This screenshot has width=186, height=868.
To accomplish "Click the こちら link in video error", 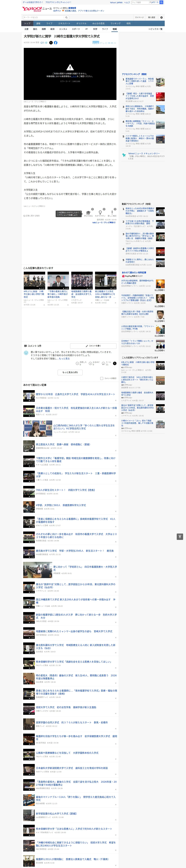I will tap(74, 77).
